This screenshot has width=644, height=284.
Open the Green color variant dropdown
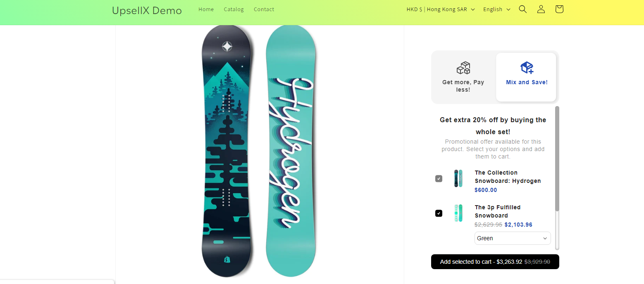pos(513,238)
